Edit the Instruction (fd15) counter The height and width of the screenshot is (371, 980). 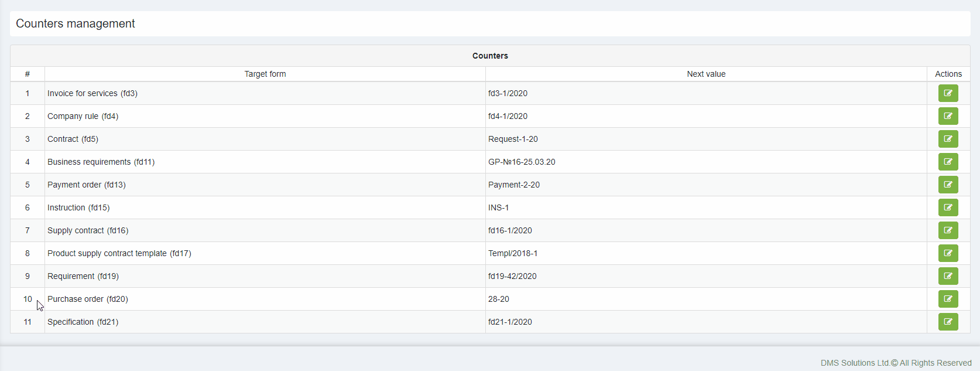point(948,207)
